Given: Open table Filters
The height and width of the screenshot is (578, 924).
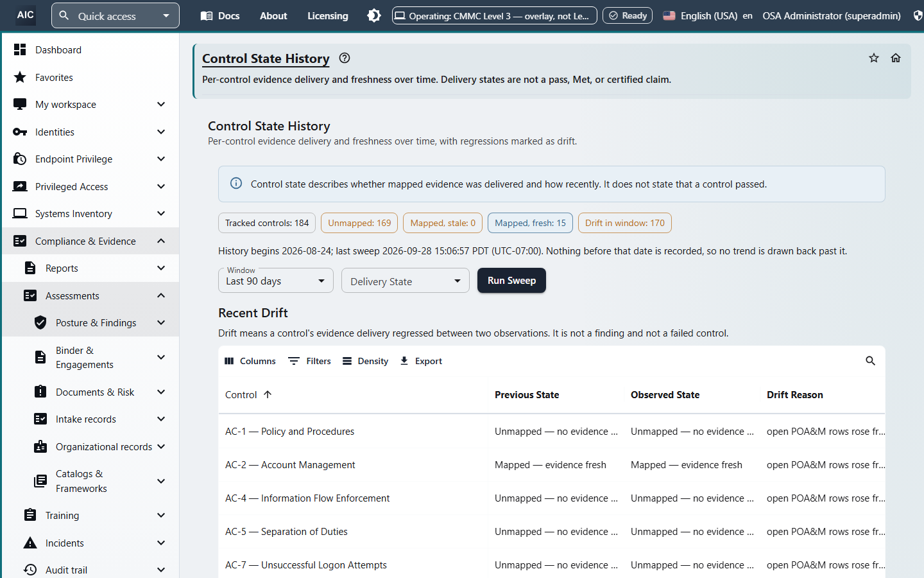Looking at the screenshot, I should [x=310, y=362].
